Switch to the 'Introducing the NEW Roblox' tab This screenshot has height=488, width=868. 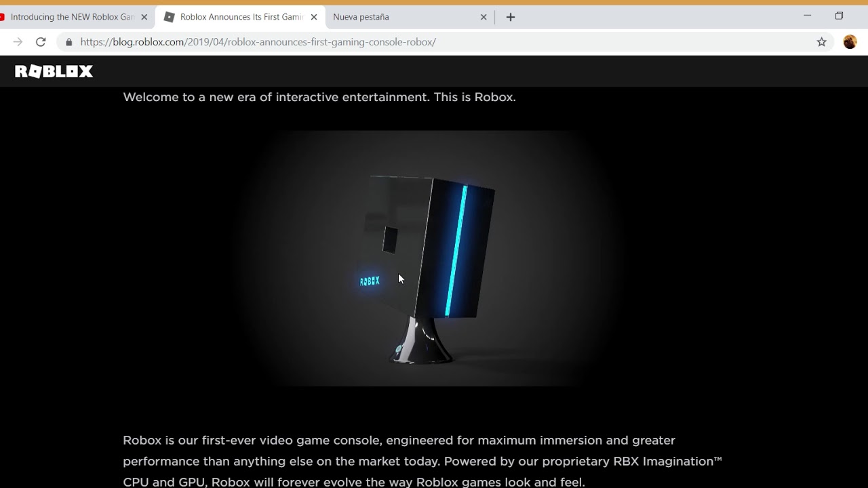pos(72,17)
